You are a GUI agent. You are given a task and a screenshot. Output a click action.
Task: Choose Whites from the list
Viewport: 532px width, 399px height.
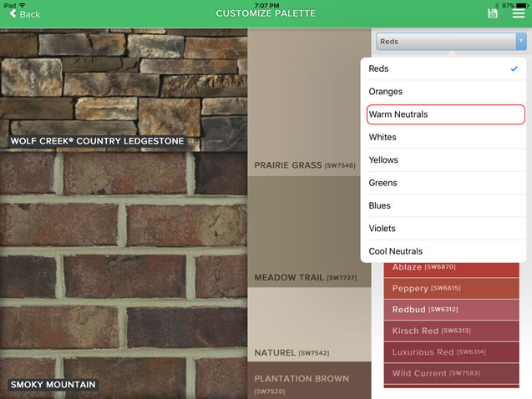(x=443, y=137)
